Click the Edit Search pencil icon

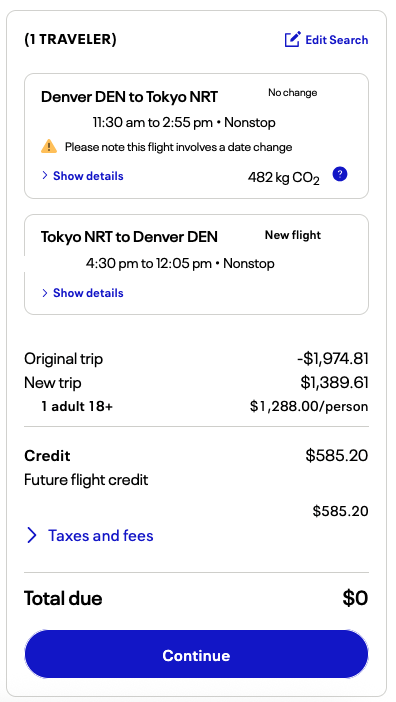pyautogui.click(x=293, y=39)
